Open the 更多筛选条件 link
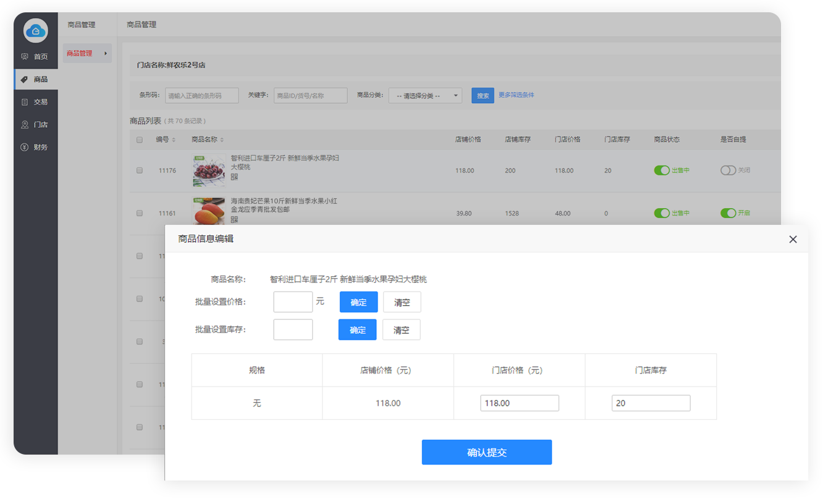The width and height of the screenshot is (828, 504). pyautogui.click(x=517, y=95)
